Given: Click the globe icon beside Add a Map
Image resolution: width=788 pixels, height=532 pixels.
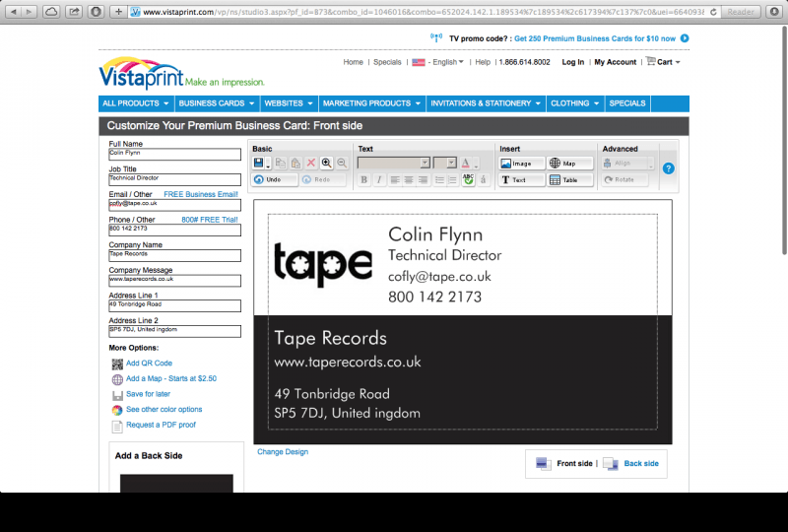Looking at the screenshot, I should 117,379.
